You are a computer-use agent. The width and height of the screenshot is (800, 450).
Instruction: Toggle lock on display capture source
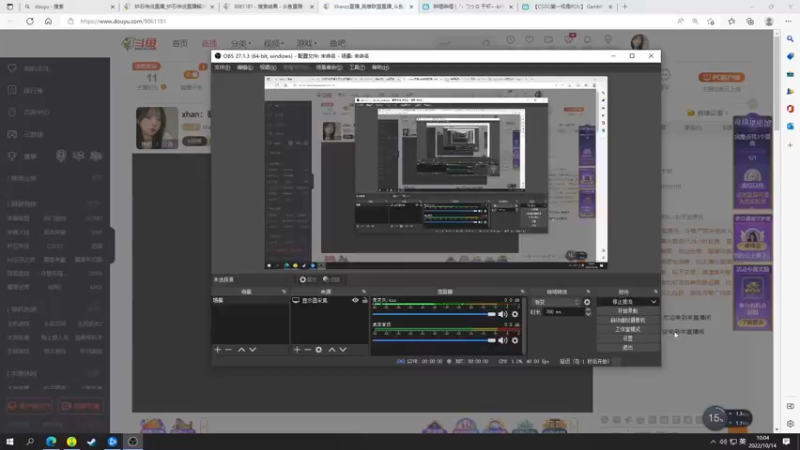pos(365,301)
